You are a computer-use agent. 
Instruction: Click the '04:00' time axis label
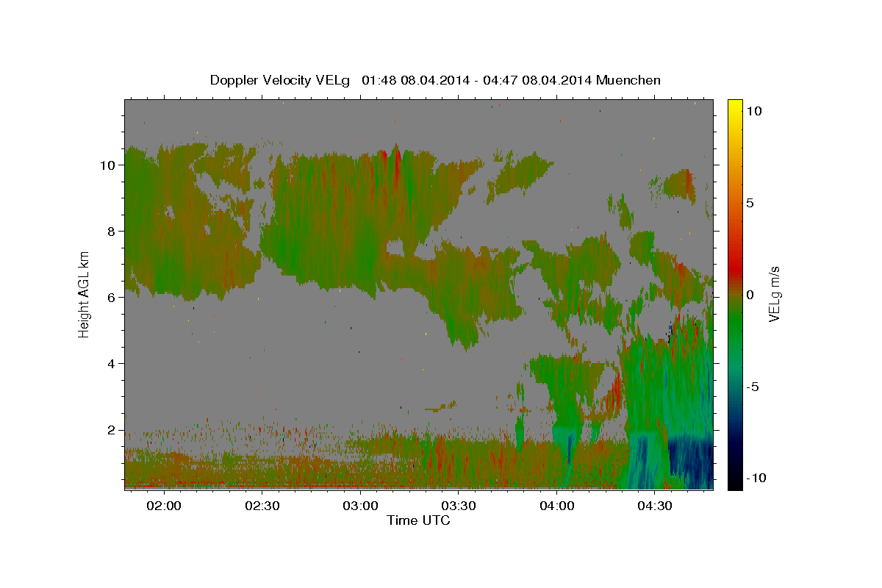(x=557, y=506)
